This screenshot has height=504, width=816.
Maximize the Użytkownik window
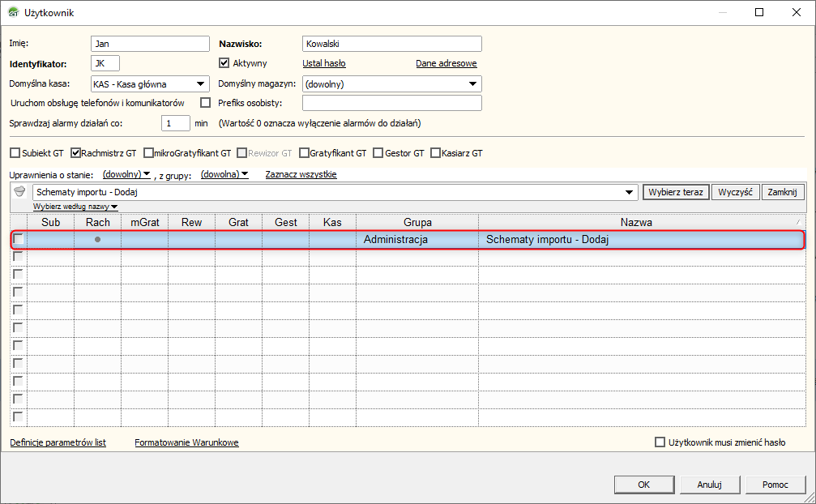coord(759,12)
